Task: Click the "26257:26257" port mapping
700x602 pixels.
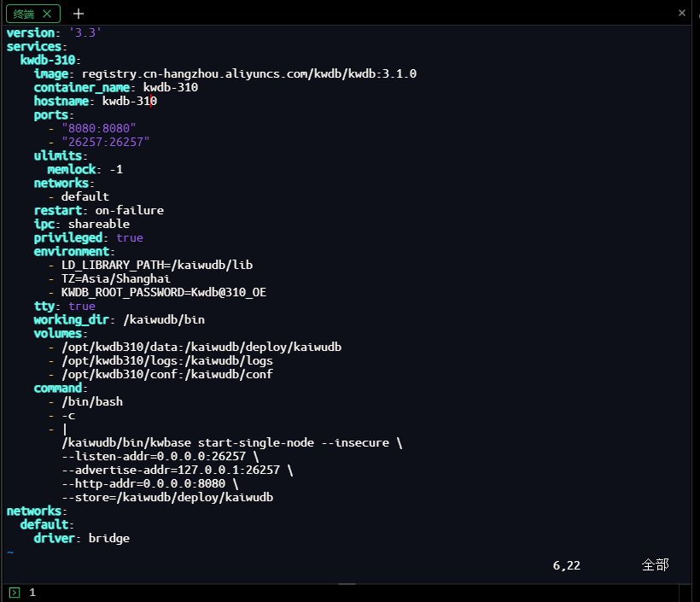Action: 105,142
